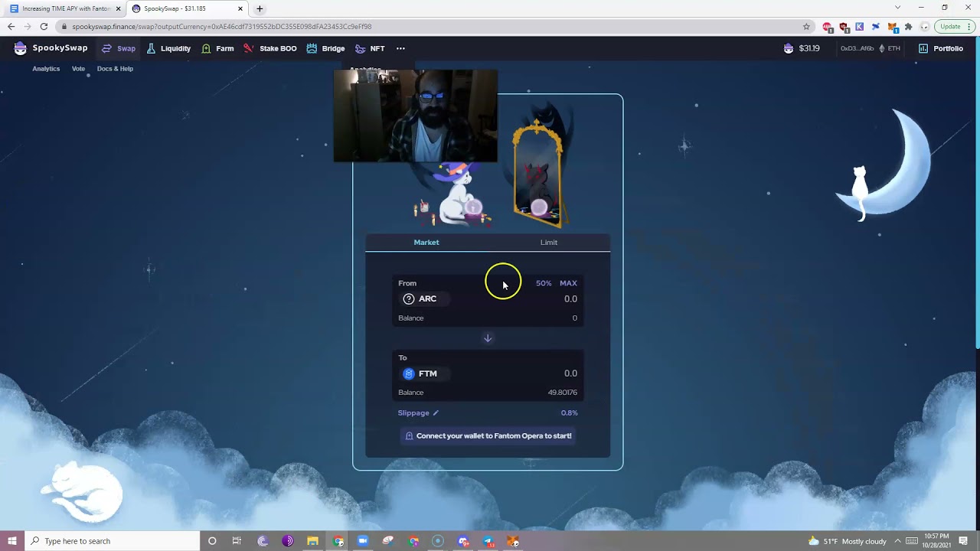Click the BOO price $31.19
Viewport: 980px width, 551px height.
802,48
